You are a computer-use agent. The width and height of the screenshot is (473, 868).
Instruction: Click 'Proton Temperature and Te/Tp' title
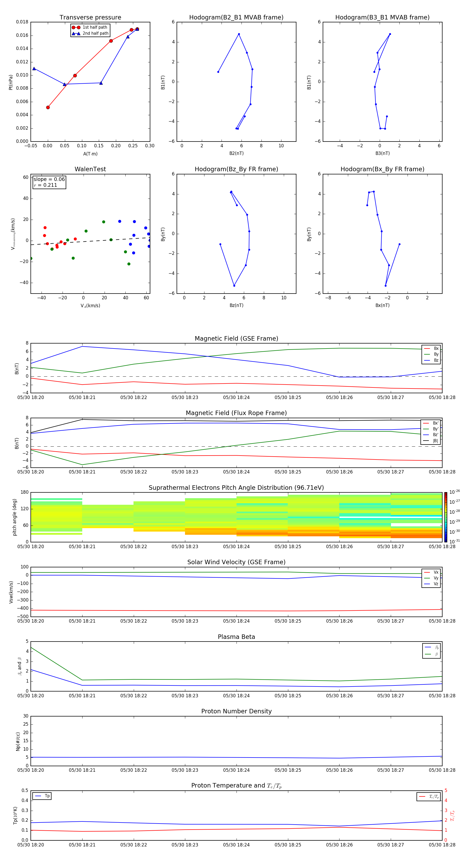click(x=236, y=786)
